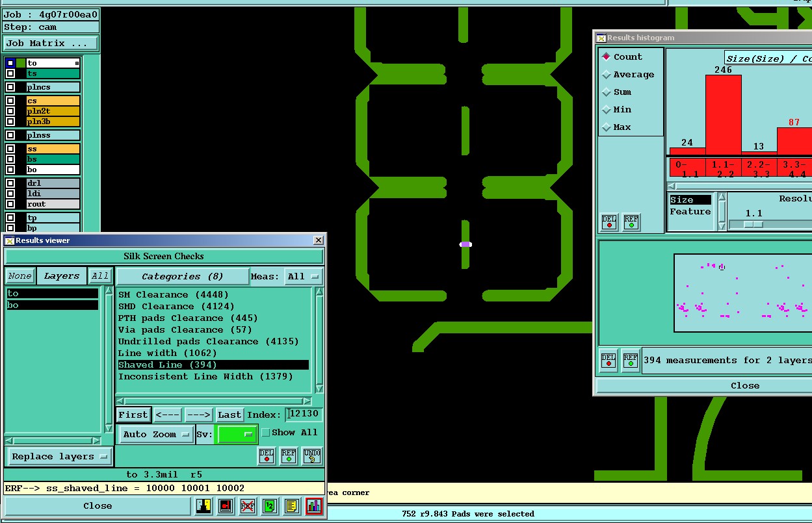This screenshot has width=812, height=523.
Task: Click the Last result button
Action: point(229,415)
